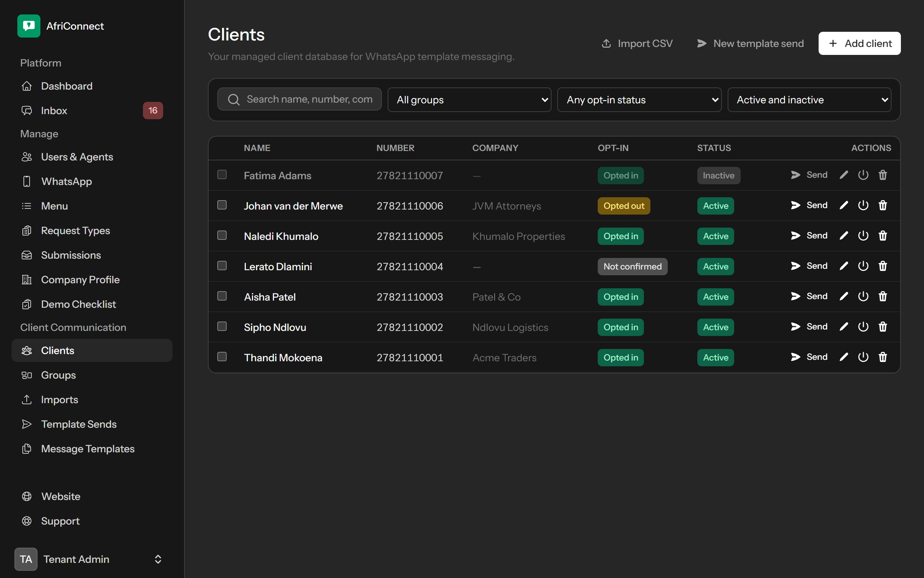Deactivate Thandi Mokoena with the power icon

point(863,357)
